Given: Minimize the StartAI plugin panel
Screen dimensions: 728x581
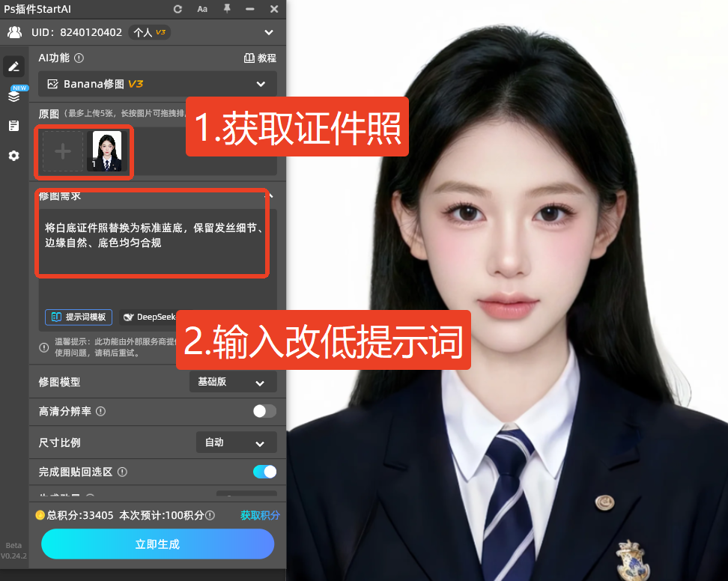Looking at the screenshot, I should click(250, 9).
